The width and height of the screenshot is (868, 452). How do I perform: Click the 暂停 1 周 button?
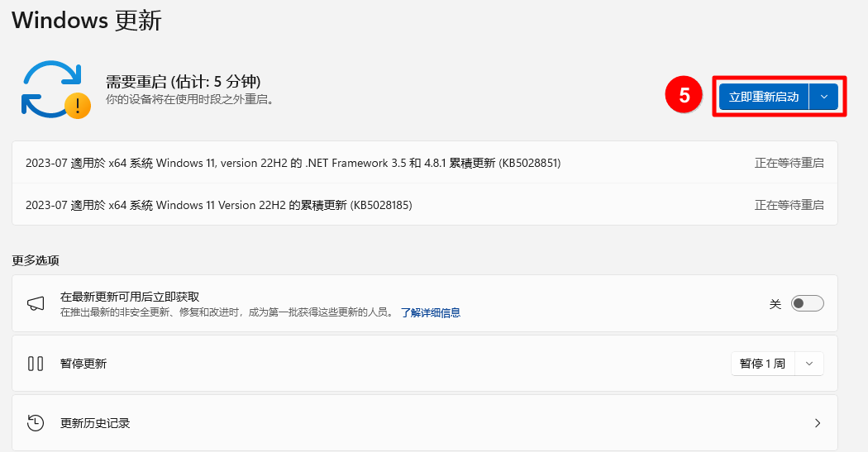pyautogui.click(x=762, y=364)
